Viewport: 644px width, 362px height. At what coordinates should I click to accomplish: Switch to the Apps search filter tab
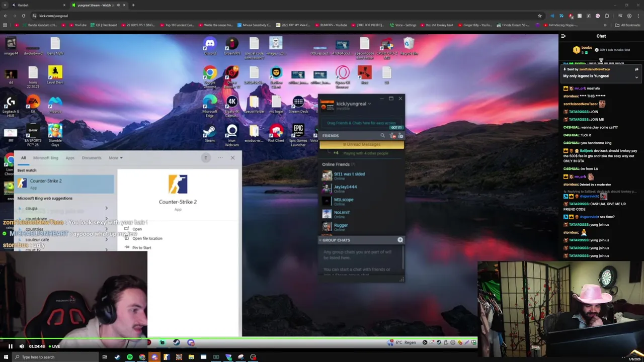click(x=70, y=158)
